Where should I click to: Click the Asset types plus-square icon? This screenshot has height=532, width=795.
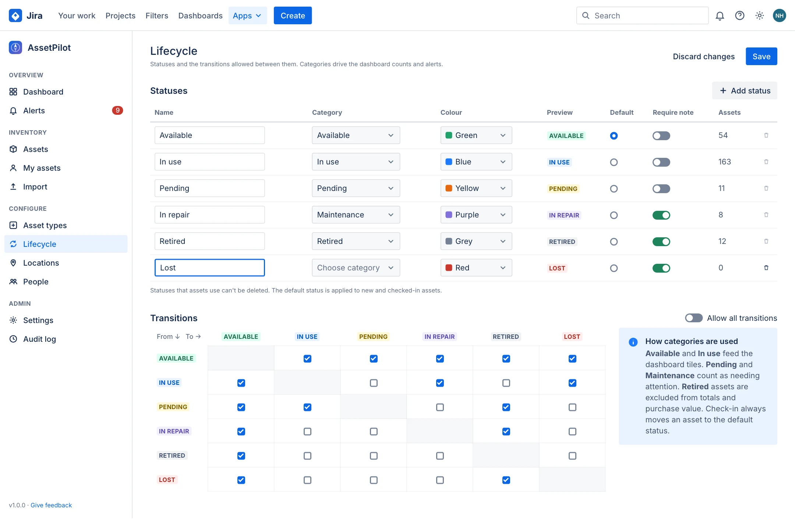point(13,225)
